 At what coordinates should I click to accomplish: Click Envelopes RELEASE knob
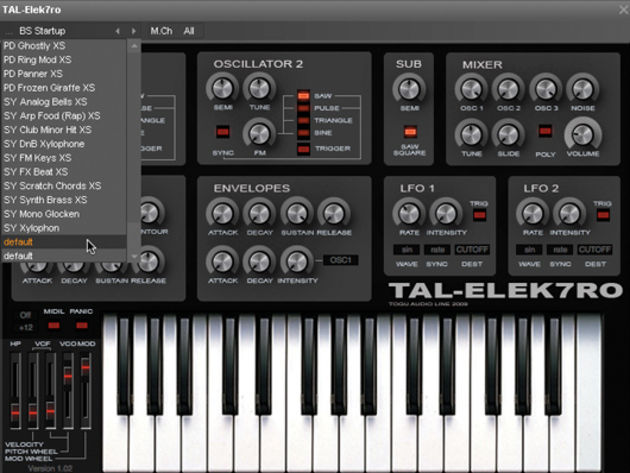(334, 213)
